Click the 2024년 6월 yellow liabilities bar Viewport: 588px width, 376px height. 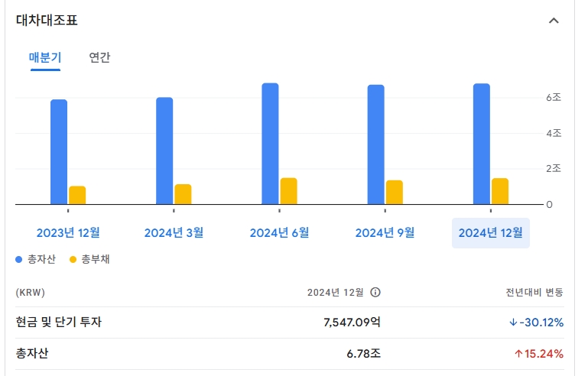pos(289,191)
